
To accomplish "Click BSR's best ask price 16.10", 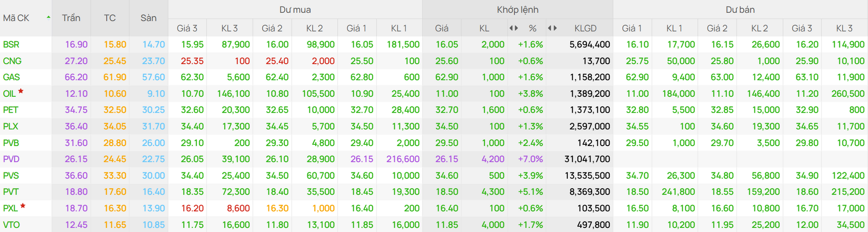I will tap(637, 44).
